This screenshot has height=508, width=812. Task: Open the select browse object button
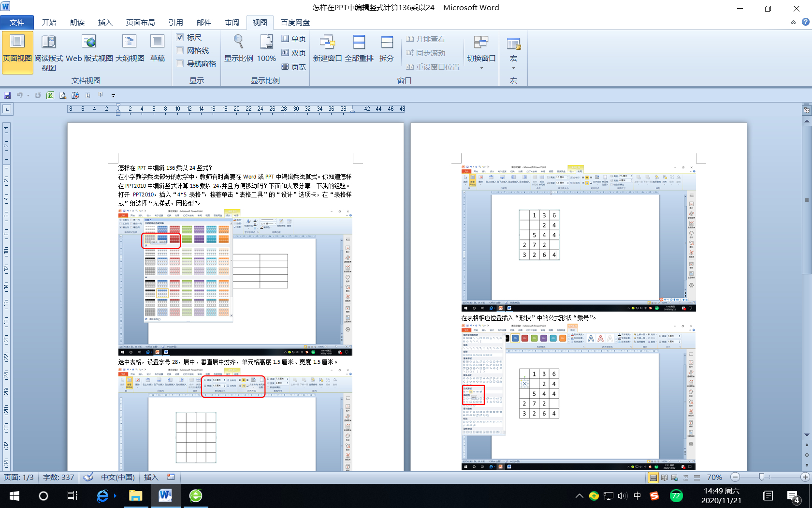(807, 455)
